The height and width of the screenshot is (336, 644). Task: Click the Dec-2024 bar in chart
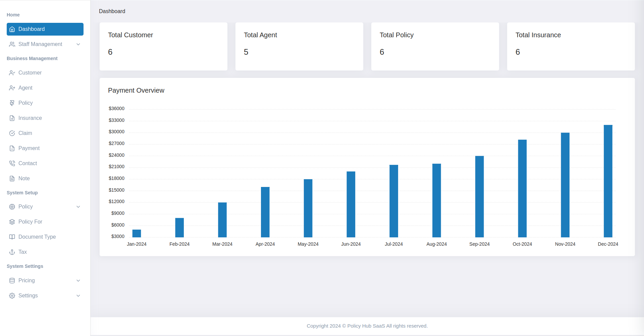point(608,181)
